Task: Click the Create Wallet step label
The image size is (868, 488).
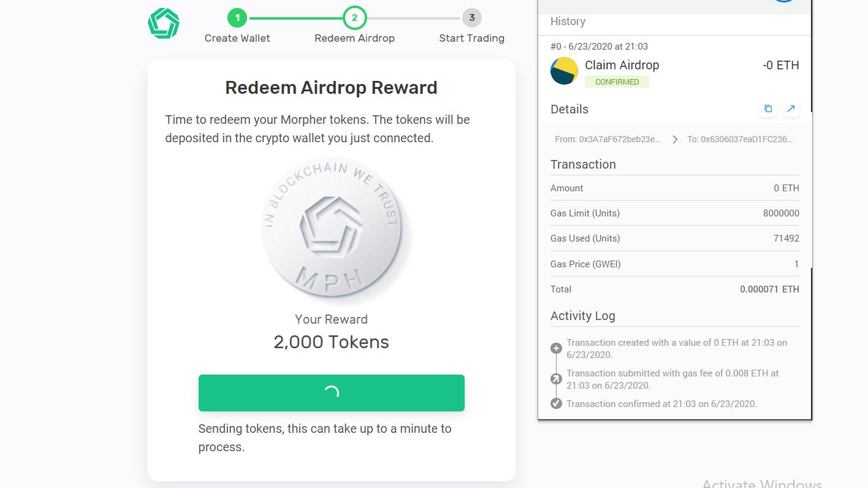Action: [x=237, y=38]
